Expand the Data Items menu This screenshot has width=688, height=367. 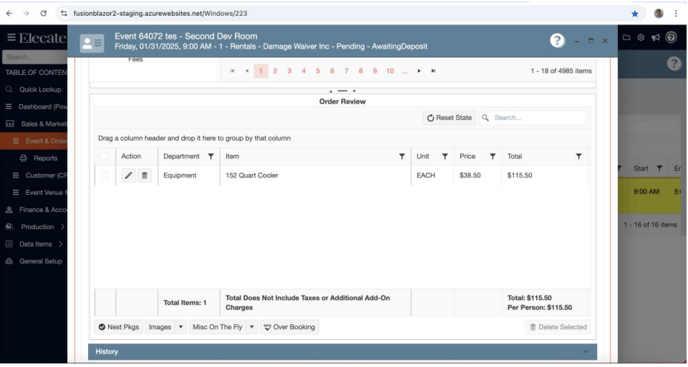coord(61,244)
